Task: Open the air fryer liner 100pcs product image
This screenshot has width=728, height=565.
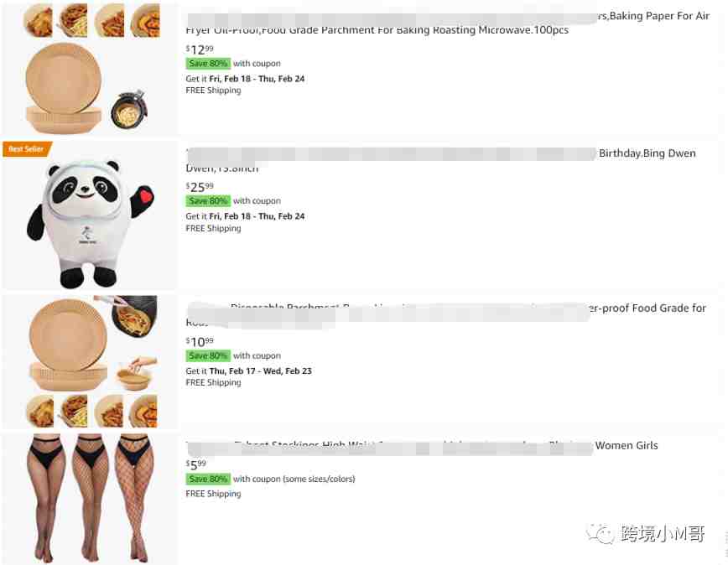Action: point(90,68)
